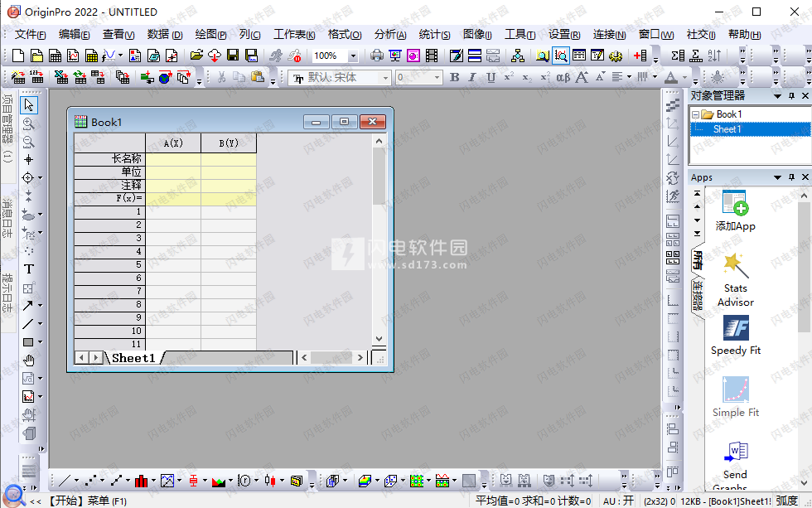Click the 所有 tab in Apps panel

[x=698, y=260]
